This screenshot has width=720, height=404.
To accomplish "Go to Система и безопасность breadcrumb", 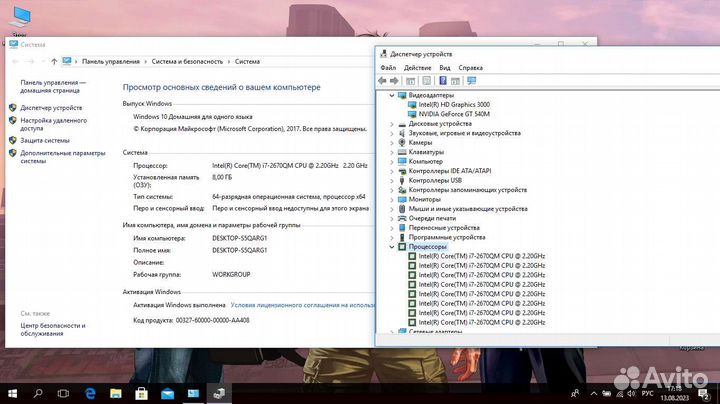I will 187,62.
